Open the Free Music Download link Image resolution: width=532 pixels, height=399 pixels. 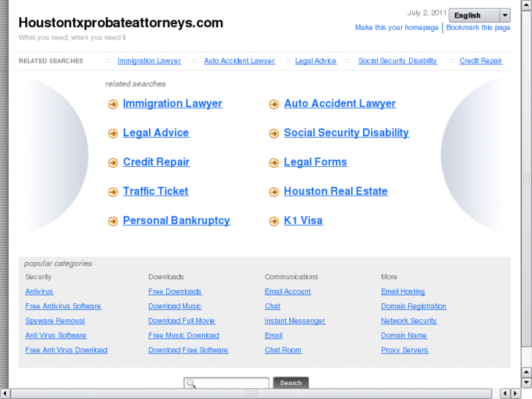click(184, 335)
